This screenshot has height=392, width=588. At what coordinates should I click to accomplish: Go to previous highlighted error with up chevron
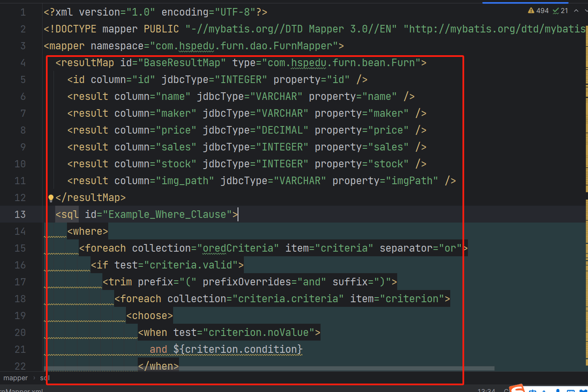[576, 11]
